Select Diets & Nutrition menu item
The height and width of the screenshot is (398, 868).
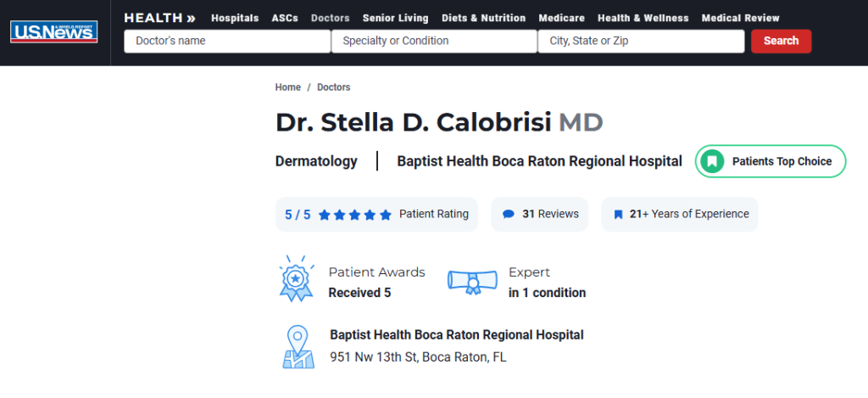click(483, 18)
